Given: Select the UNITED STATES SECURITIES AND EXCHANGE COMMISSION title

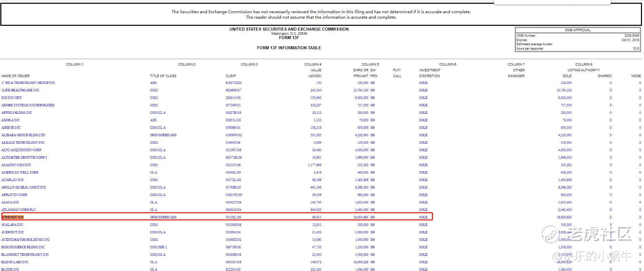Looking at the screenshot, I should (289, 29).
